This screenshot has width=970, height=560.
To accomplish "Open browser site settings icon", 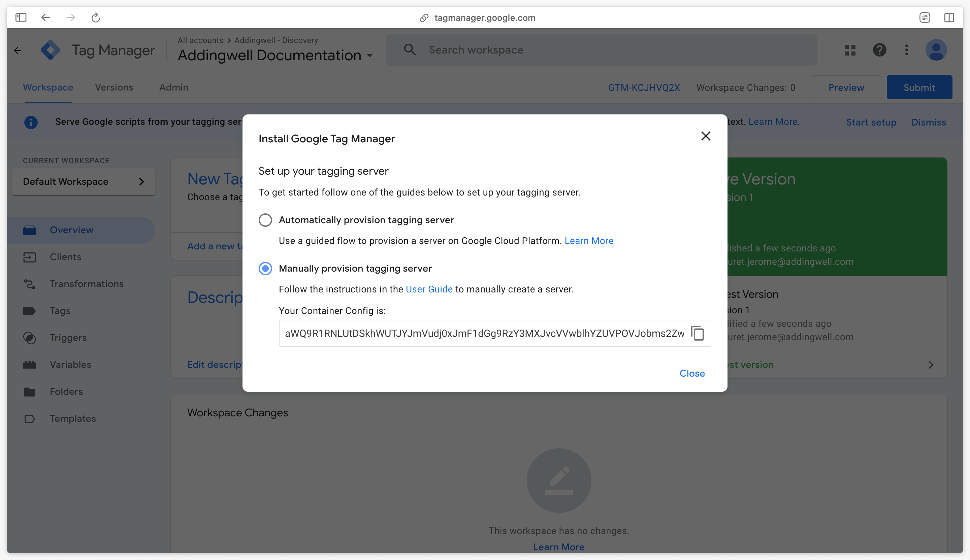I will (x=925, y=18).
